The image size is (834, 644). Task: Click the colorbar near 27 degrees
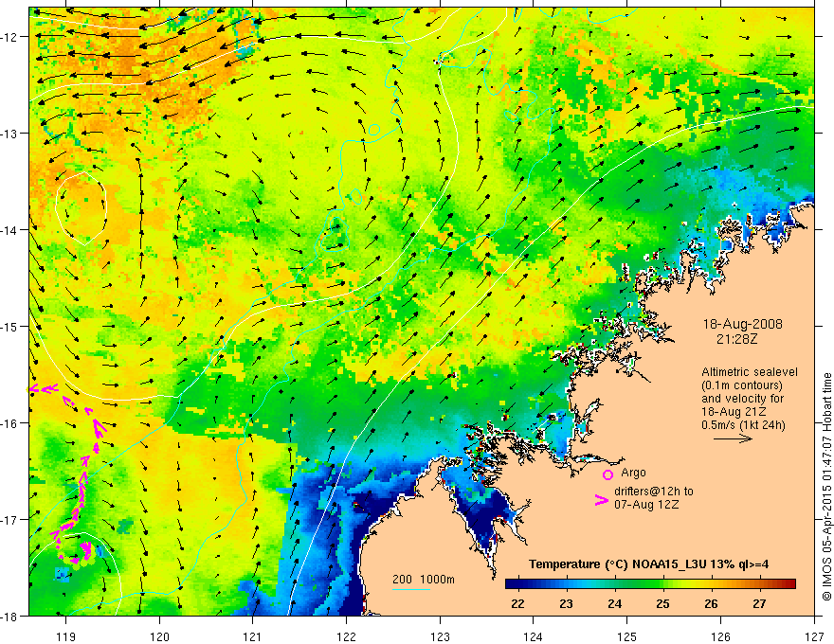(759, 584)
